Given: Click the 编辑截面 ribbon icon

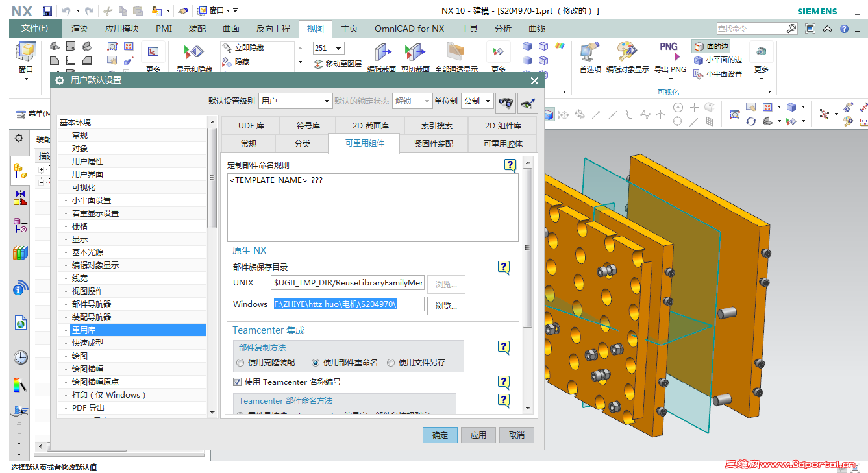Looking at the screenshot, I should tap(381, 57).
